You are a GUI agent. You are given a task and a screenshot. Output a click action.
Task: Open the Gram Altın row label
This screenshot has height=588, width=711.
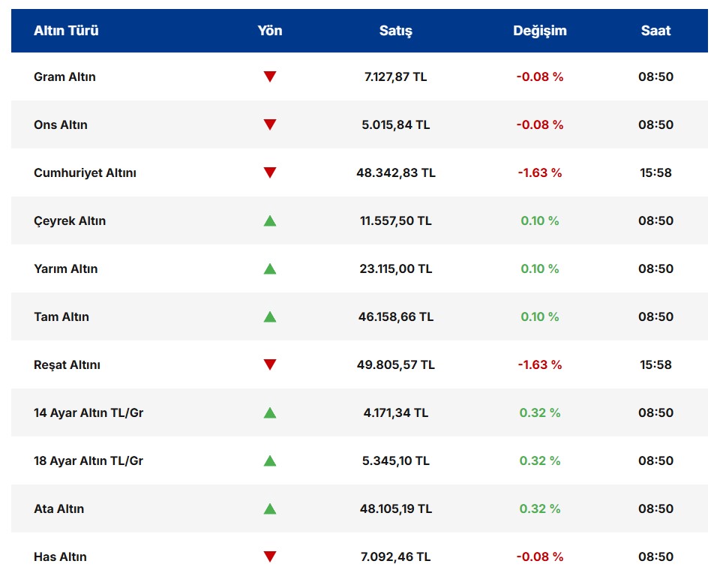coord(64,76)
